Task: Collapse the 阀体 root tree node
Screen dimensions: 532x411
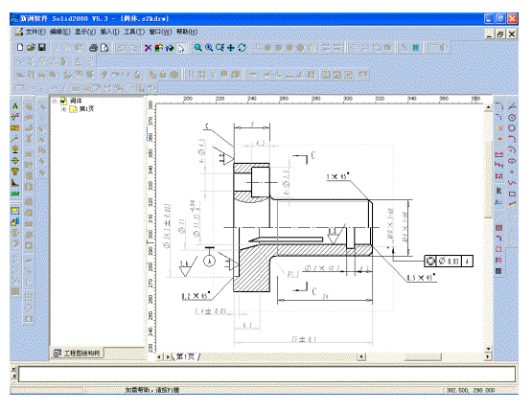Action: [55, 101]
